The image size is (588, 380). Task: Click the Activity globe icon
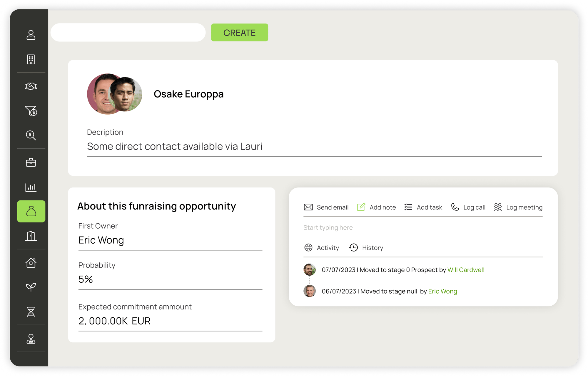pos(308,247)
